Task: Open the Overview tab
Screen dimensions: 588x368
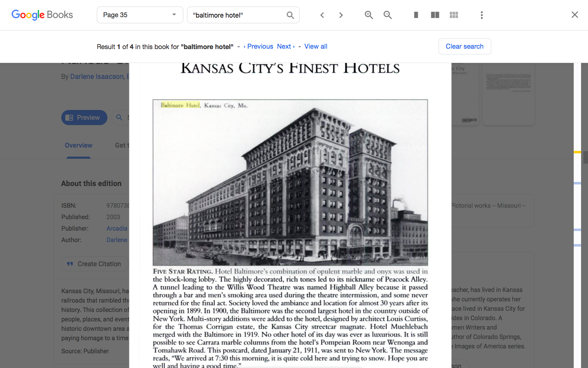Action: pos(78,146)
